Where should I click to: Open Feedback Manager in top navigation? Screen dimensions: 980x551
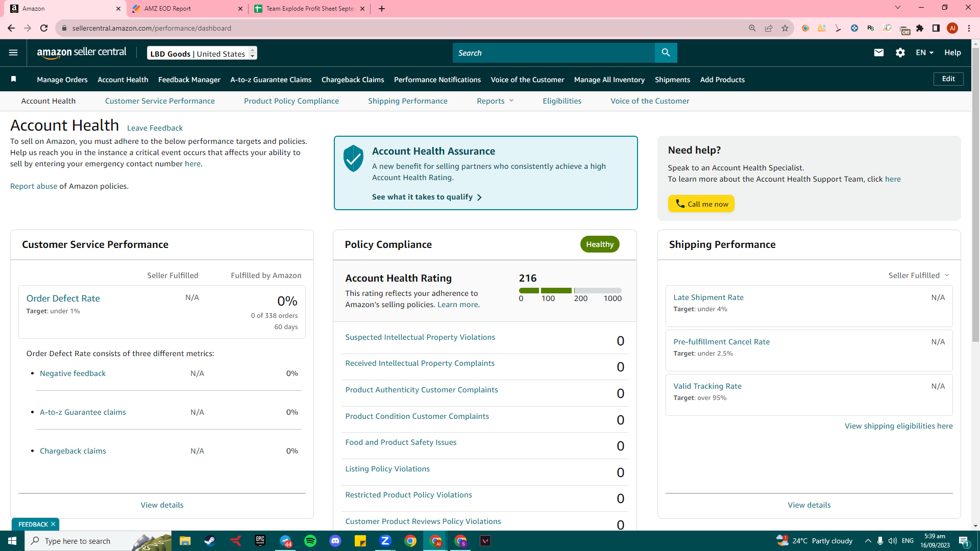pos(189,80)
